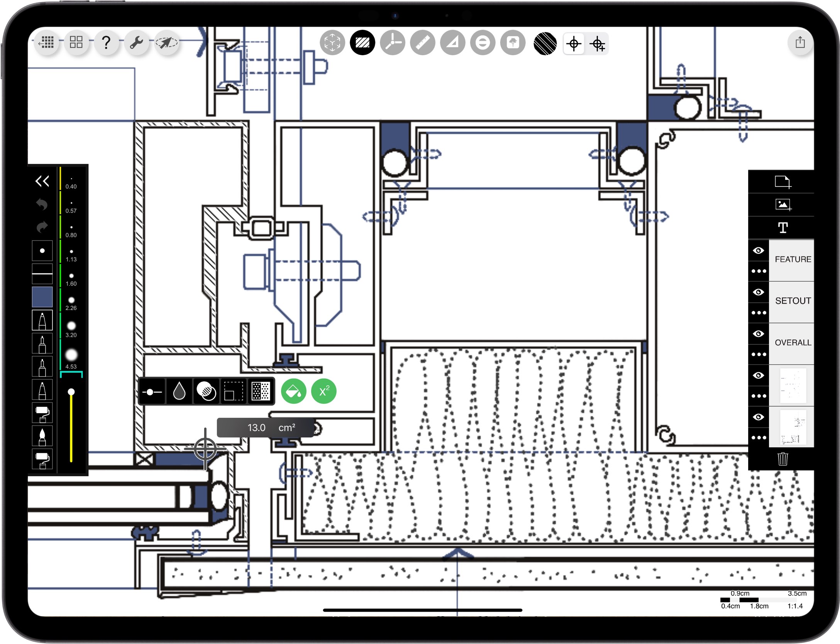Collapse the left drawing toolbar
Viewport: 840px width, 644px height.
point(42,181)
